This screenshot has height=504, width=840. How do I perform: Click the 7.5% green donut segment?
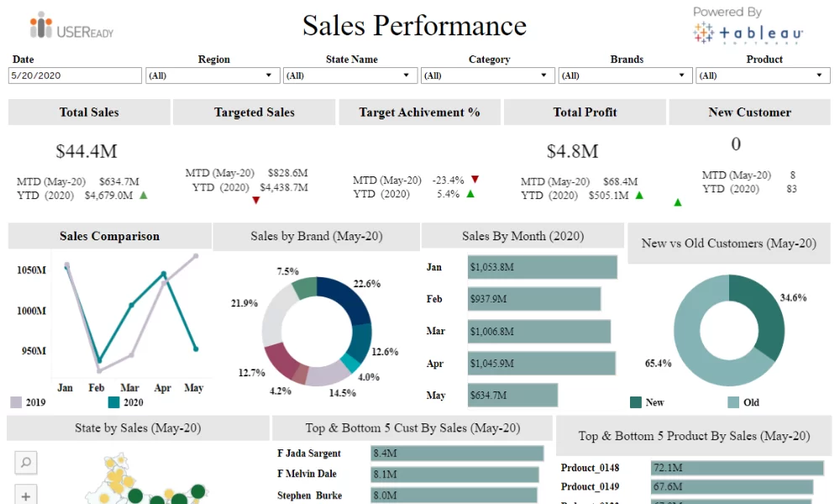click(x=307, y=287)
